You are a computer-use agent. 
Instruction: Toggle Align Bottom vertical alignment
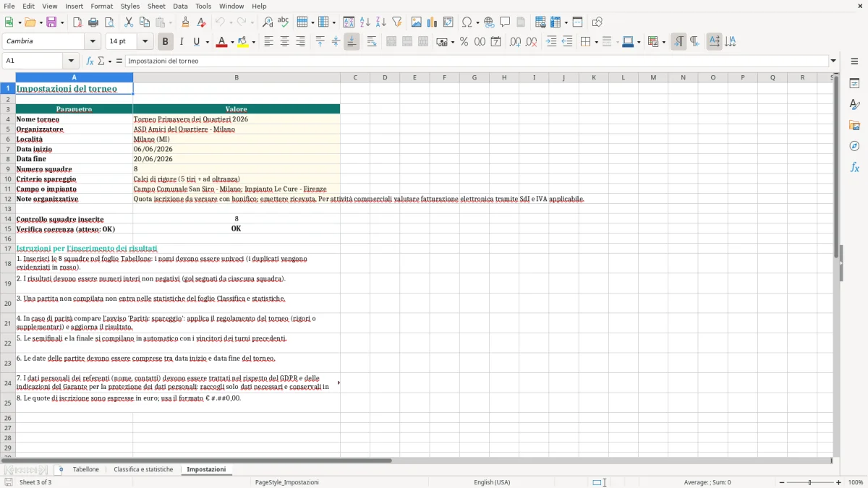(352, 42)
